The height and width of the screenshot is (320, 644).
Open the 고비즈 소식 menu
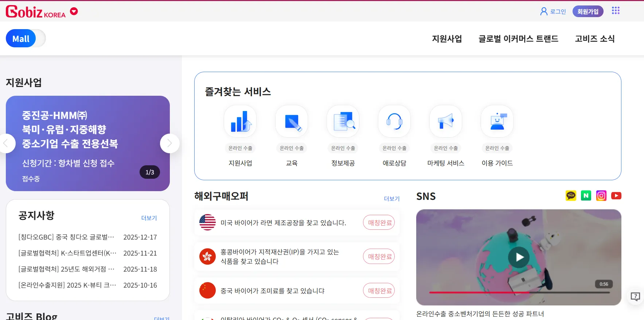(595, 39)
